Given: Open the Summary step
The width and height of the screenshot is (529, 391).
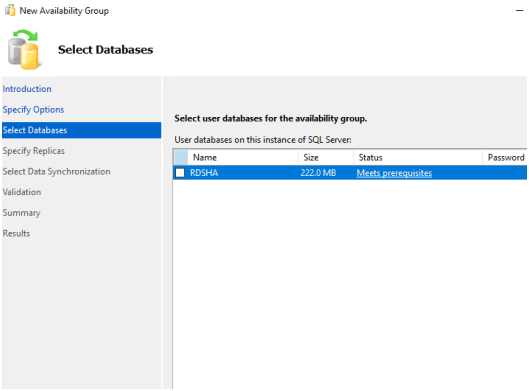Looking at the screenshot, I should coord(22,213).
